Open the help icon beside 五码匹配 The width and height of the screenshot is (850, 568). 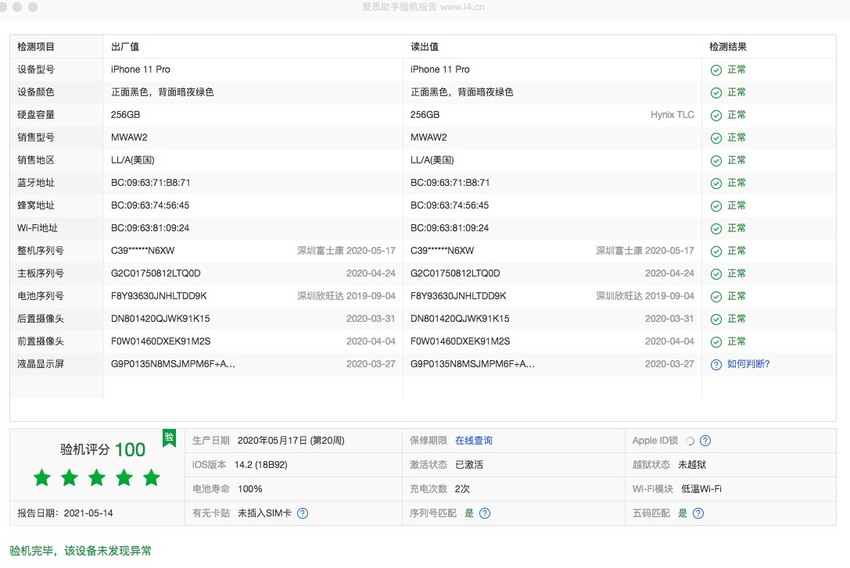pos(698,513)
